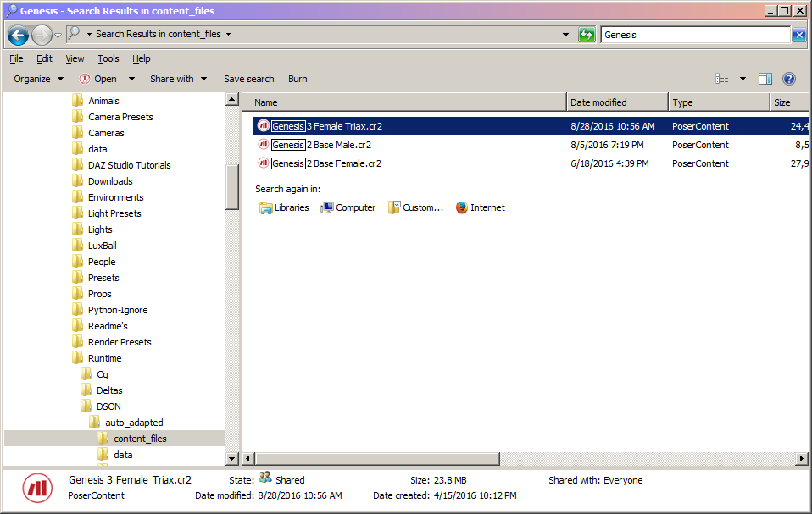The height and width of the screenshot is (514, 812).
Task: Click the greyed Forward arrow button
Action: tap(42, 36)
